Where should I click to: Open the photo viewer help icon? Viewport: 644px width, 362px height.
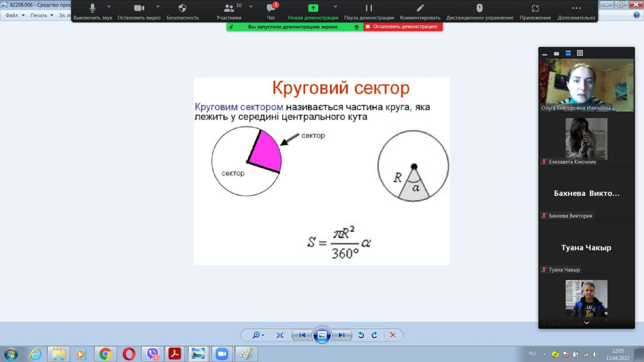pos(636,15)
